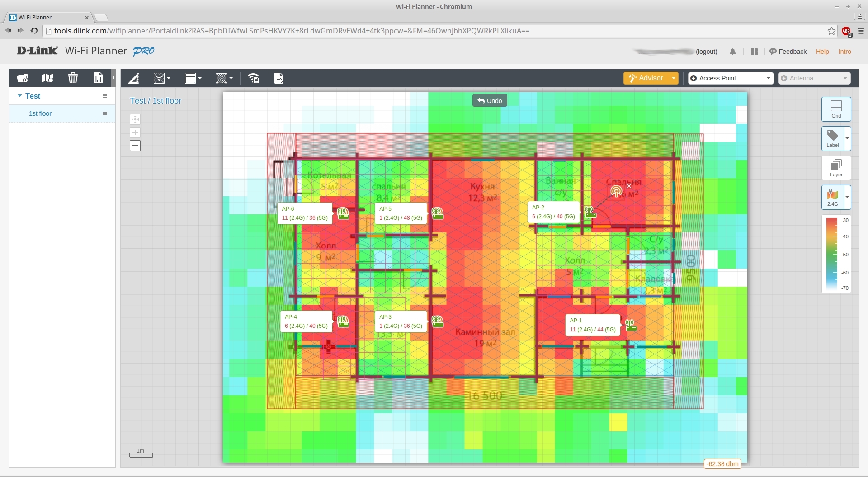Toggle the Label display button
This screenshot has width=868, height=477.
tap(833, 138)
